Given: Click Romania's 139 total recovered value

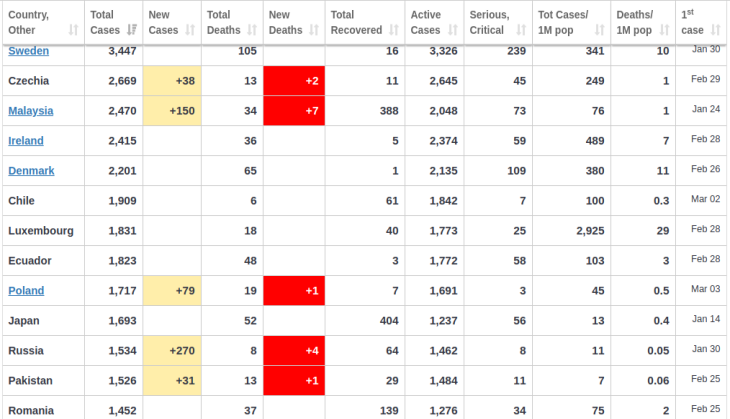Looking at the screenshot, I should [x=389, y=411].
